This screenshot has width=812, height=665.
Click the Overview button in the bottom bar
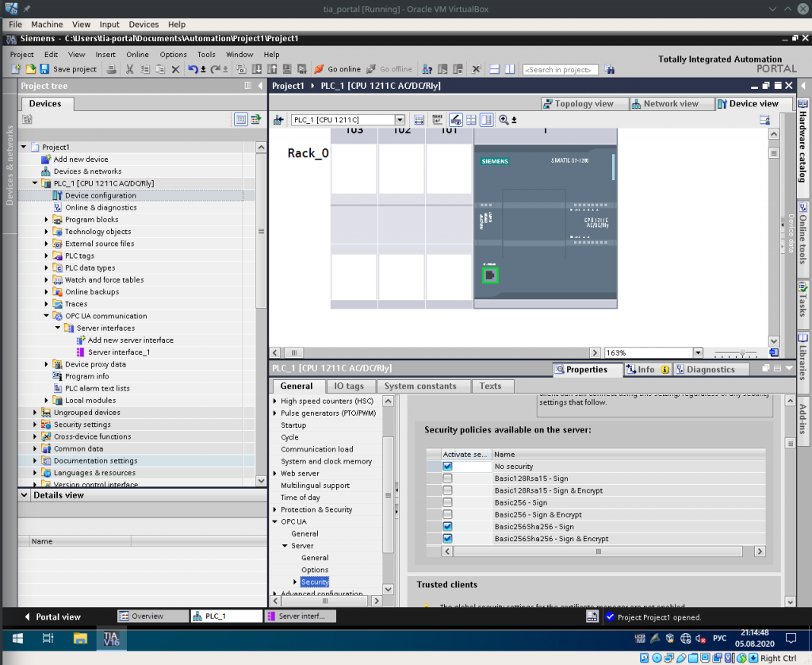coord(153,617)
